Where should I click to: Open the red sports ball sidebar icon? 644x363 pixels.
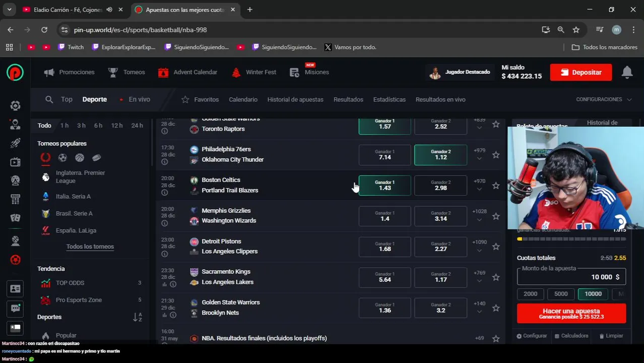pyautogui.click(x=15, y=260)
